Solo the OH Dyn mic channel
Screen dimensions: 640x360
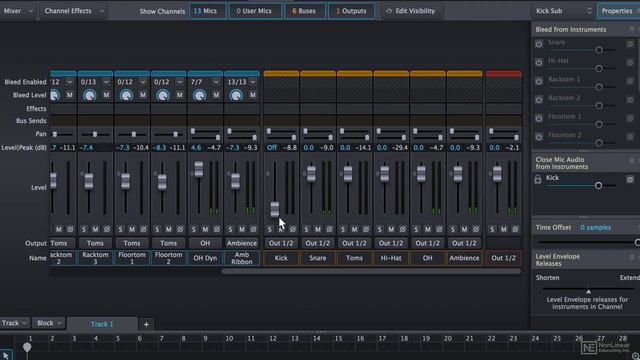coord(194,229)
